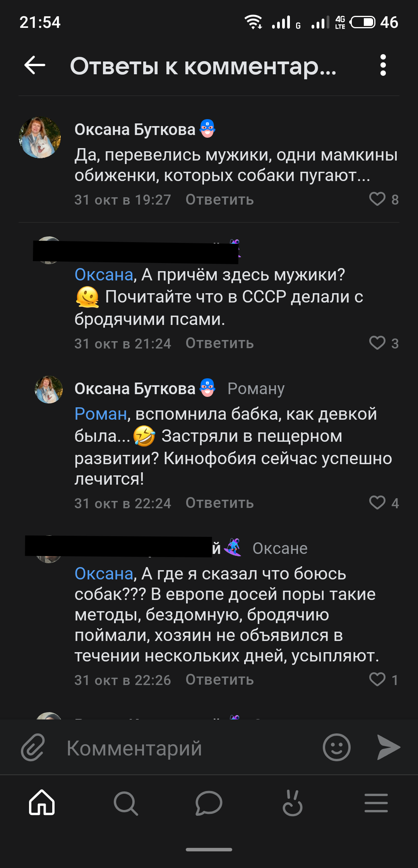Open the hamburger menu tab
This screenshot has width=418, height=868.
pyautogui.click(x=376, y=803)
